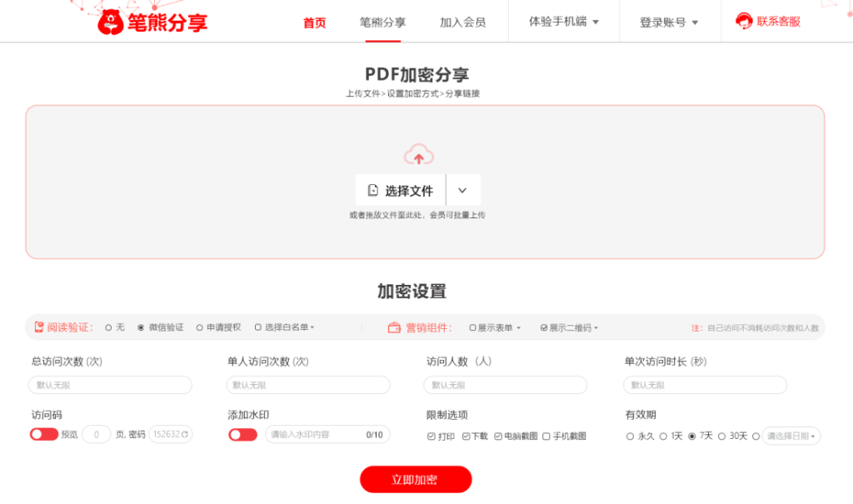Uncheck the 展示二维码 checkbox
853x504 pixels.
tap(543, 327)
